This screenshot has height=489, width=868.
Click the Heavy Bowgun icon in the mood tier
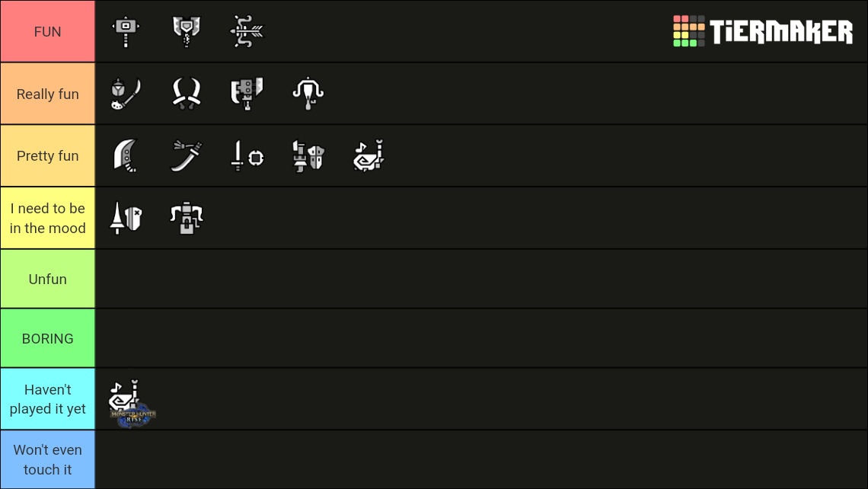[x=187, y=218]
